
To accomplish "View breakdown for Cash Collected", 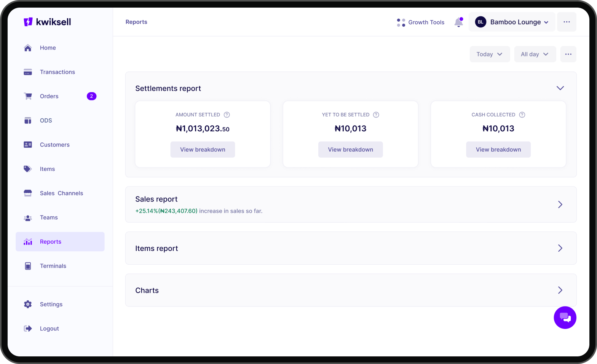I will (498, 150).
